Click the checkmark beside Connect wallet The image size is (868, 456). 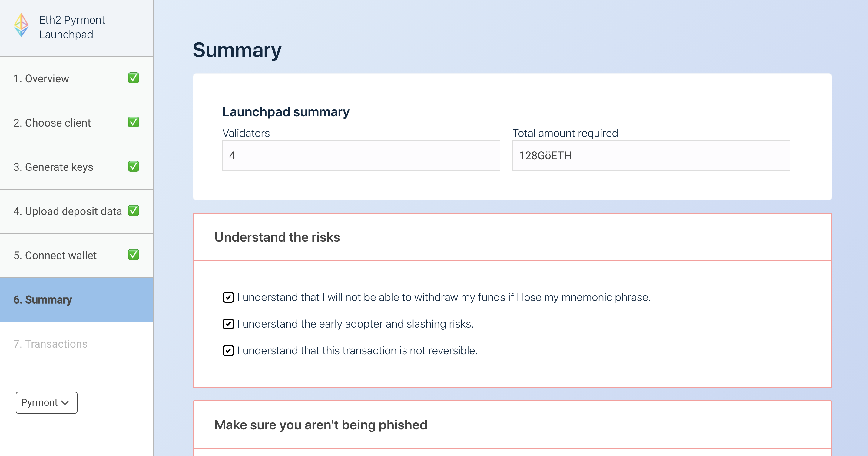coord(134,255)
